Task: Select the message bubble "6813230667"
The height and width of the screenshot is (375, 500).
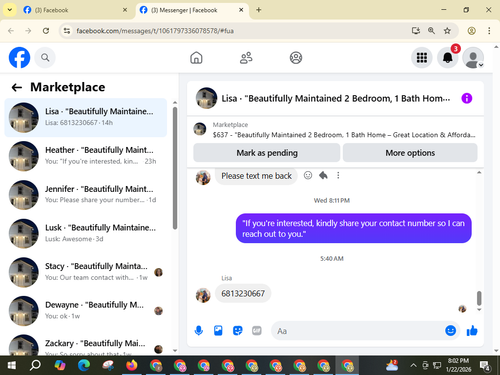Action: tap(243, 294)
